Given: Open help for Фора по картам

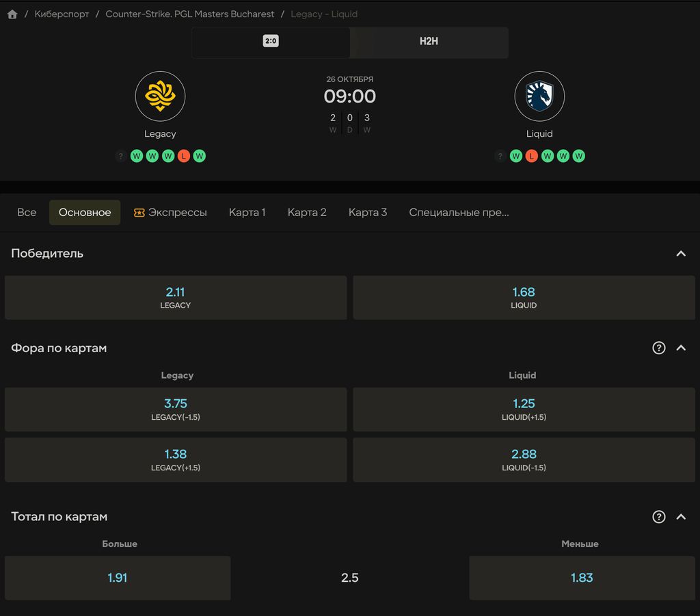Looking at the screenshot, I should click(659, 348).
